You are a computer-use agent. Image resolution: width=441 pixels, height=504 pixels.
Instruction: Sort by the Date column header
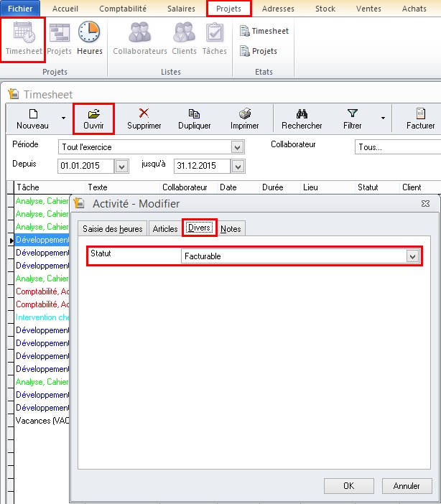pyautogui.click(x=238, y=187)
